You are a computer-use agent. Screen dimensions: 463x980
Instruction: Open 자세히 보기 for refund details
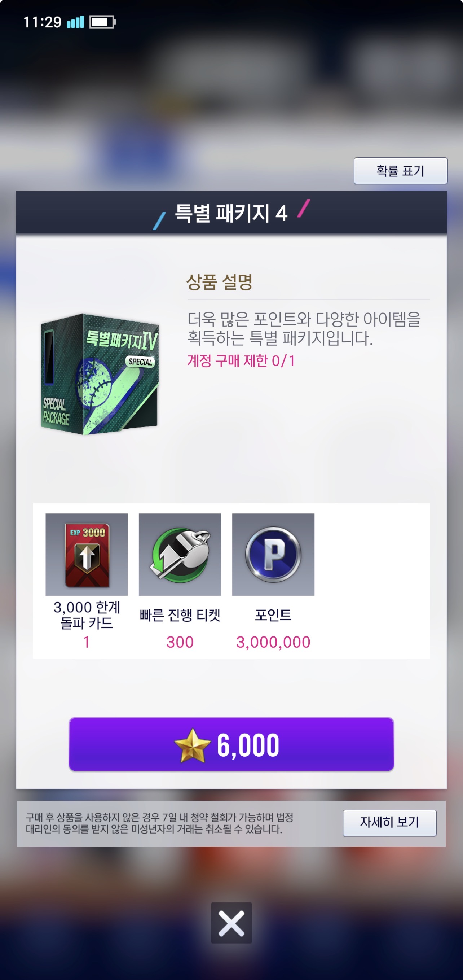(390, 823)
